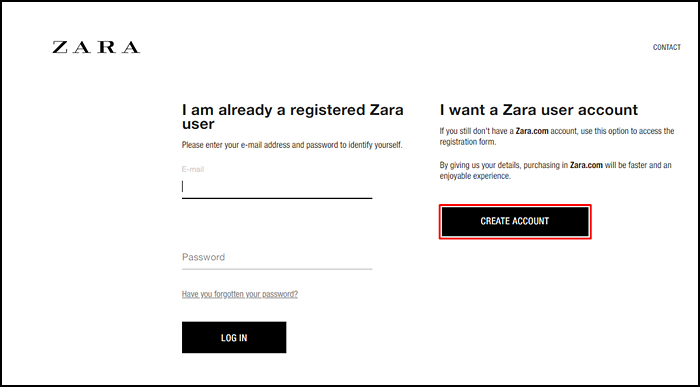Click the LOG IN button
700x387 pixels.
(234, 337)
